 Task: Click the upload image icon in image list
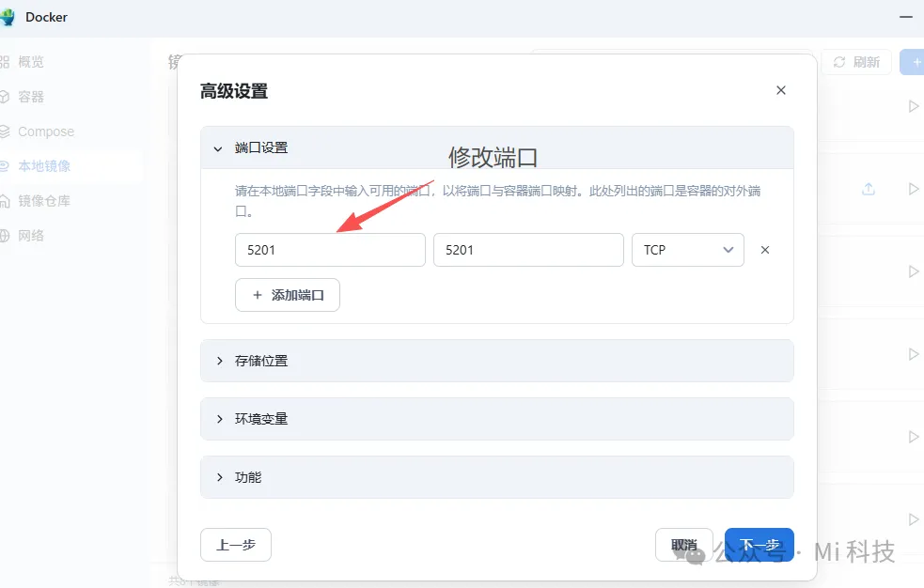pos(869,188)
